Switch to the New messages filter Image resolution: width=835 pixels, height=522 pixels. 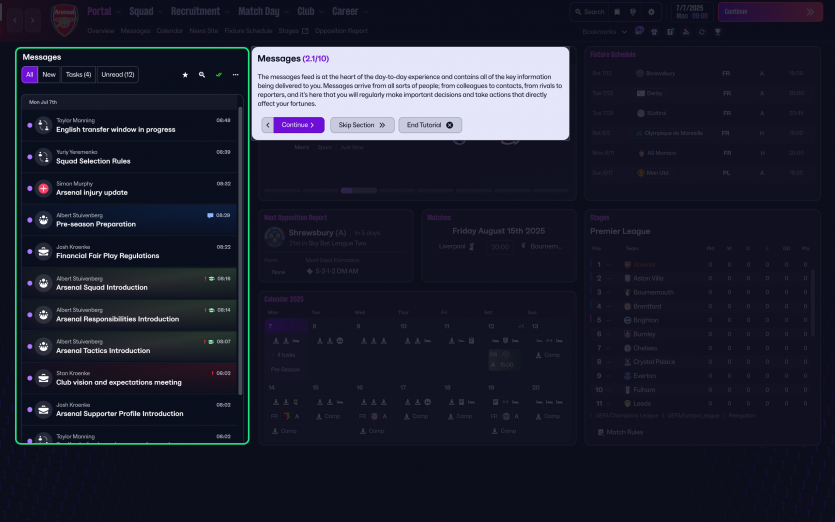point(49,75)
